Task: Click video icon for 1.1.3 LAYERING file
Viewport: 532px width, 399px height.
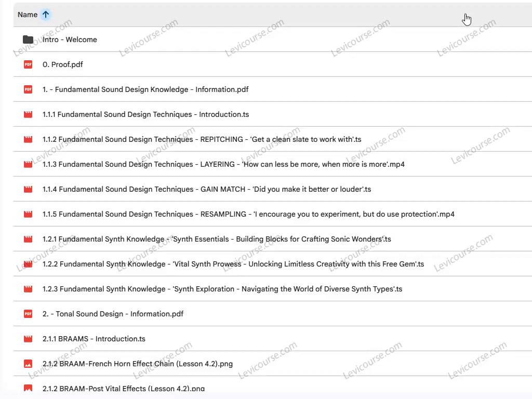Action: tap(28, 164)
